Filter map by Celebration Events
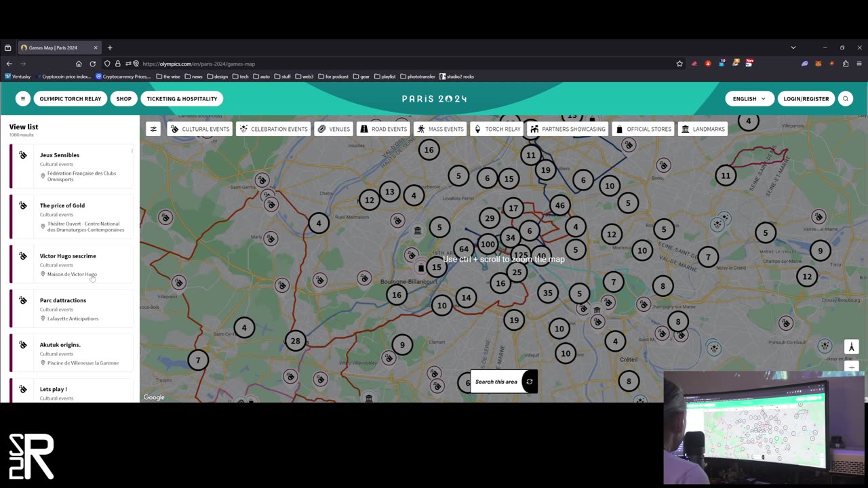 (x=274, y=129)
